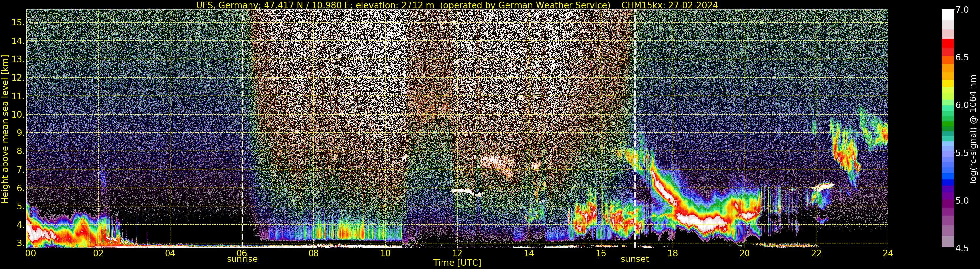Click the '6.' height axis tick label
This screenshot has height=269, width=980.
[21, 188]
